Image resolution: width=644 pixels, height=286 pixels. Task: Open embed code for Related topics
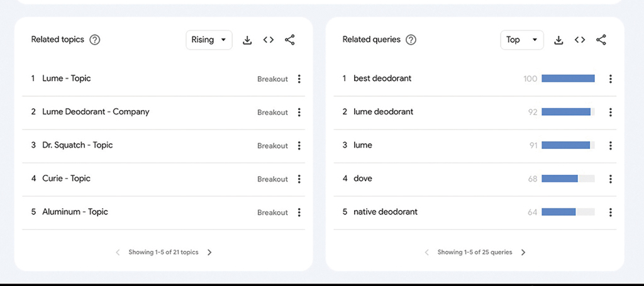click(269, 40)
